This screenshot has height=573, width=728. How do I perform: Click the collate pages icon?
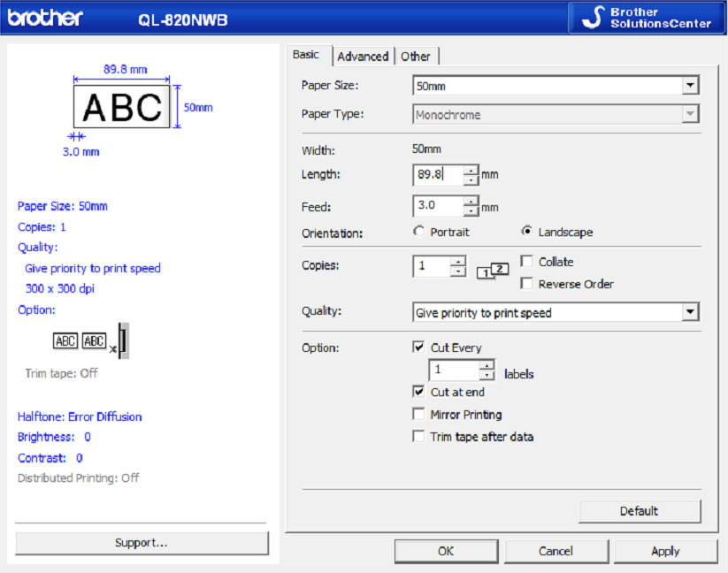(493, 270)
